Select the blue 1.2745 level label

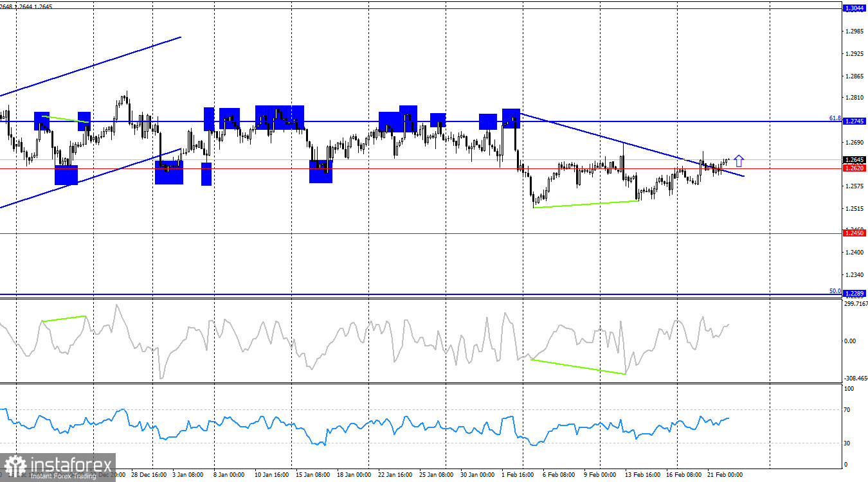[854, 121]
